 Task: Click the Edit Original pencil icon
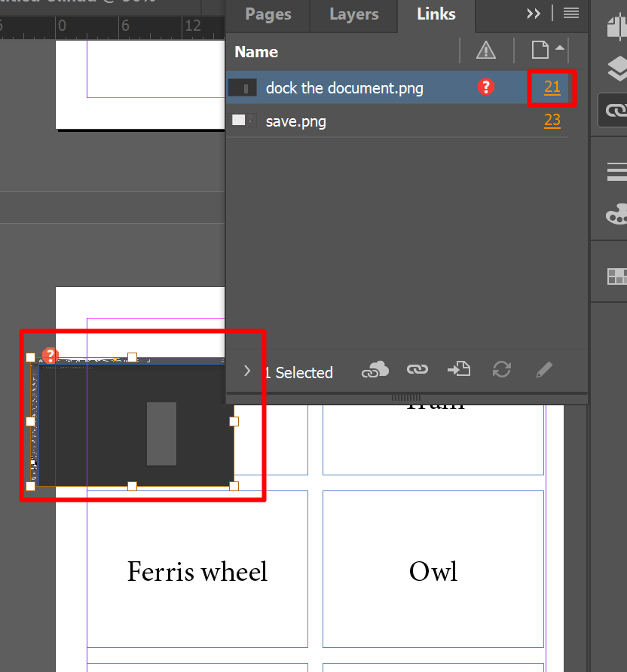click(x=543, y=369)
